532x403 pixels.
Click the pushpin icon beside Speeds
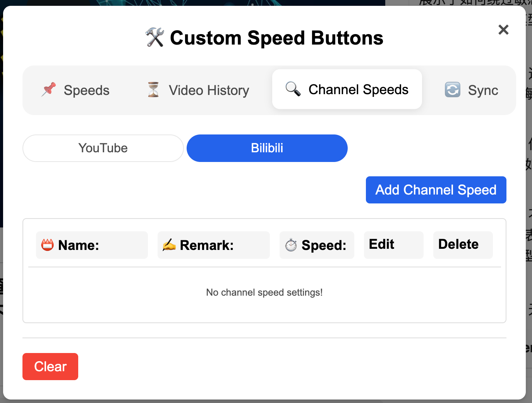tap(49, 90)
